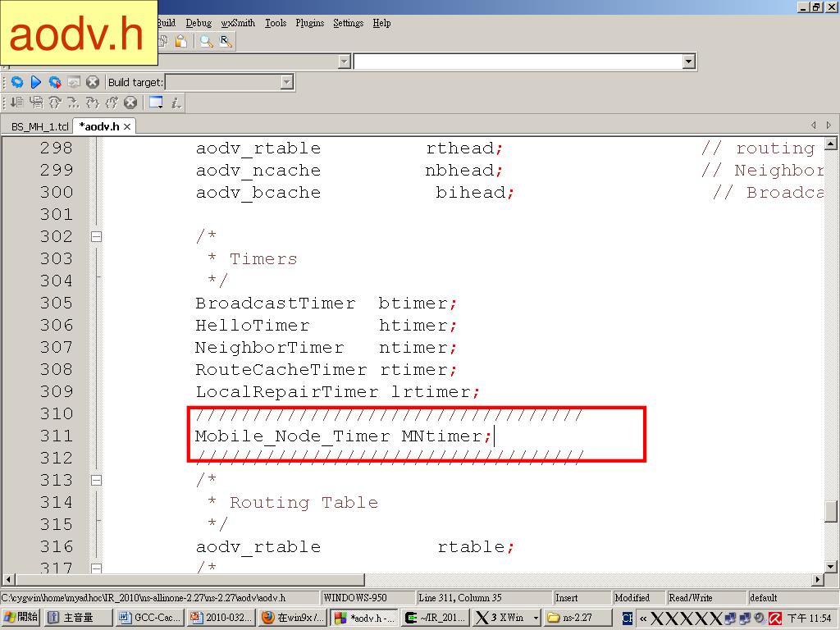The image size is (840, 630).
Task: Click on 'HelloTimer htimer;' line
Action: click(326, 325)
